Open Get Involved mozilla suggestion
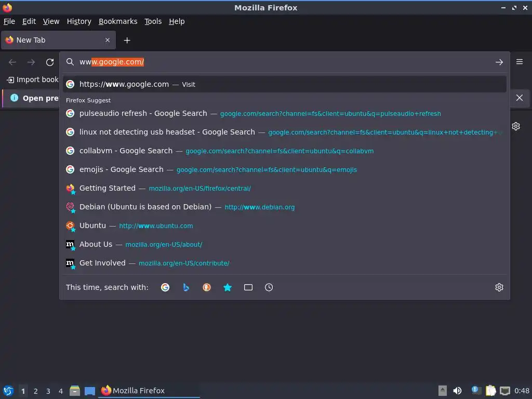This screenshot has width=532, height=399. pyautogui.click(x=284, y=262)
